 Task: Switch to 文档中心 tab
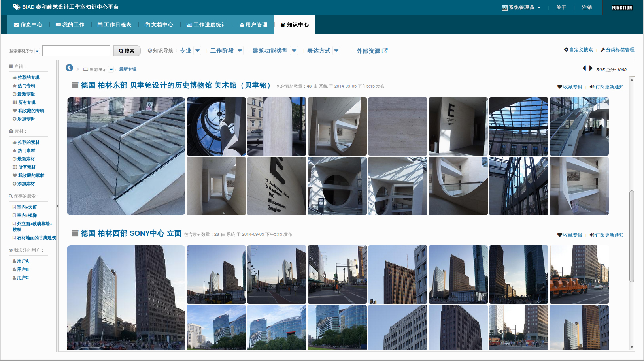[x=159, y=24]
